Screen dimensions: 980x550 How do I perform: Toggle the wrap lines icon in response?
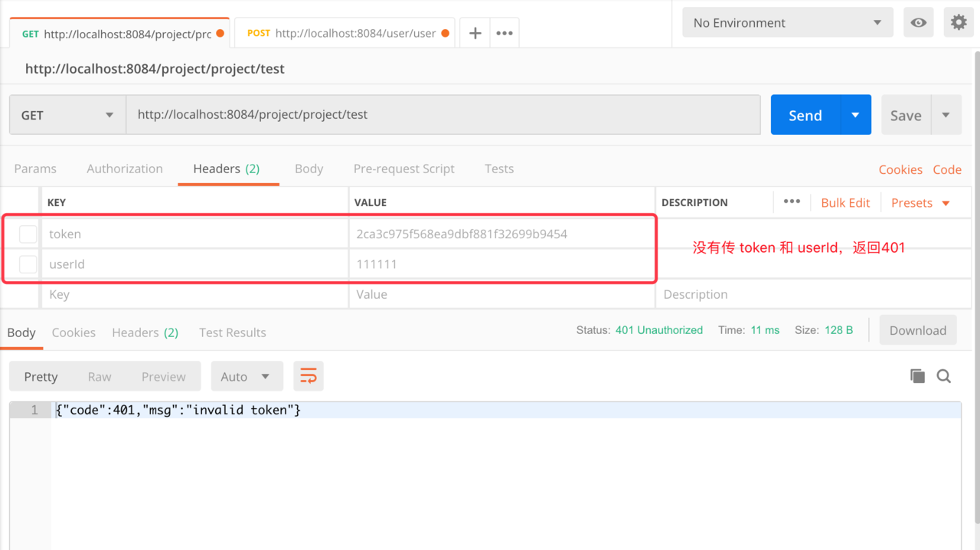(308, 376)
